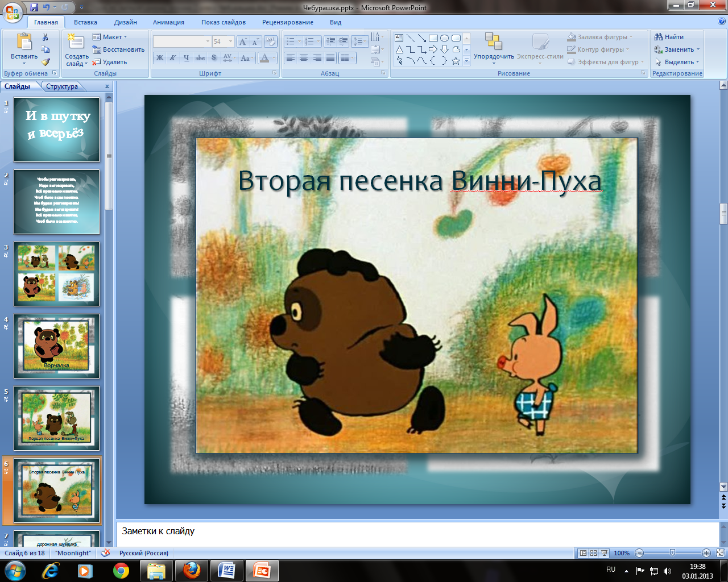Open the Line Spacing dropdown
728x582 pixels.
(x=360, y=41)
